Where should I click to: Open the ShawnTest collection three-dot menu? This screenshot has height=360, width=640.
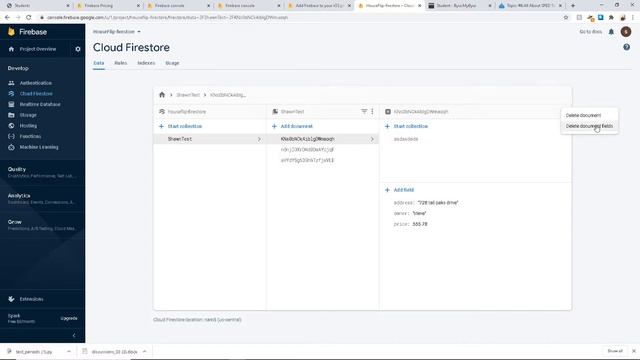coord(372,111)
